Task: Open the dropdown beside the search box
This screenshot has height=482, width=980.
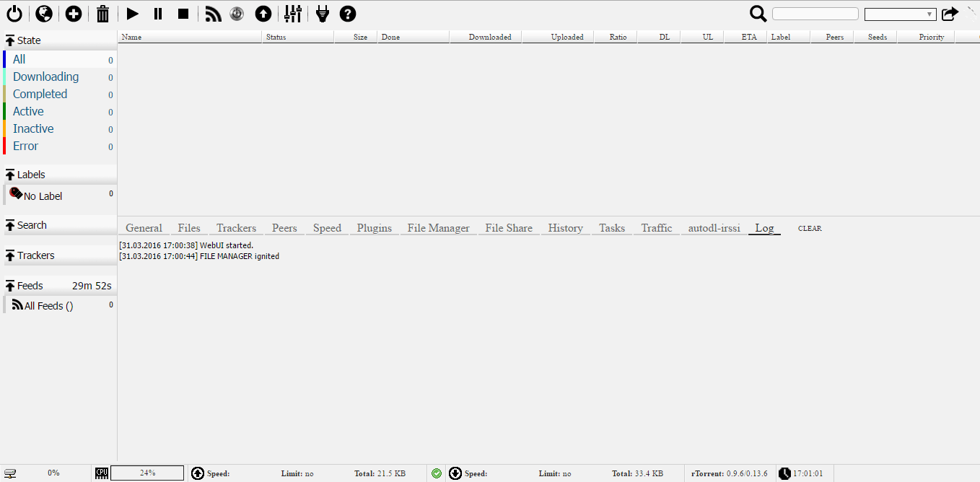Action: tap(900, 14)
